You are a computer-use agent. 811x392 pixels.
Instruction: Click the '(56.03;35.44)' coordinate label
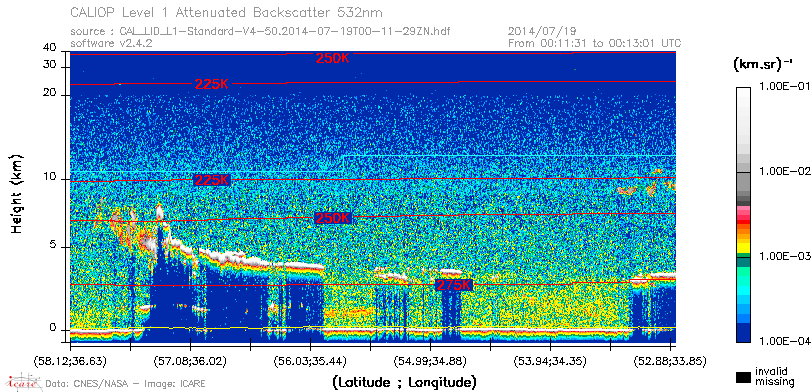click(310, 360)
